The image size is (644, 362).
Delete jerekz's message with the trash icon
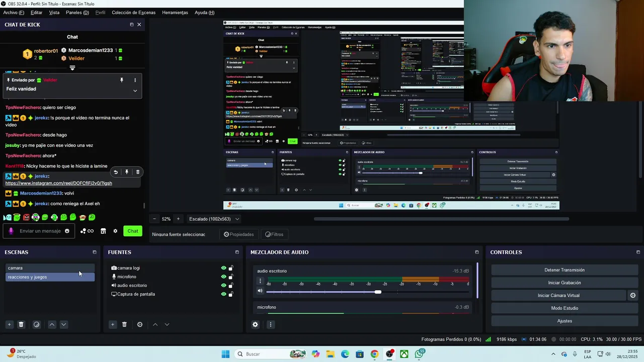138,172
